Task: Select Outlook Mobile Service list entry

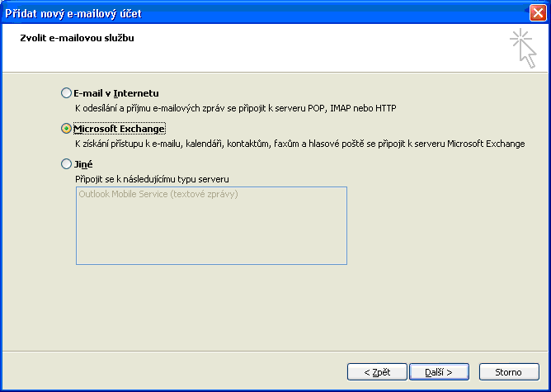Action: (x=158, y=194)
